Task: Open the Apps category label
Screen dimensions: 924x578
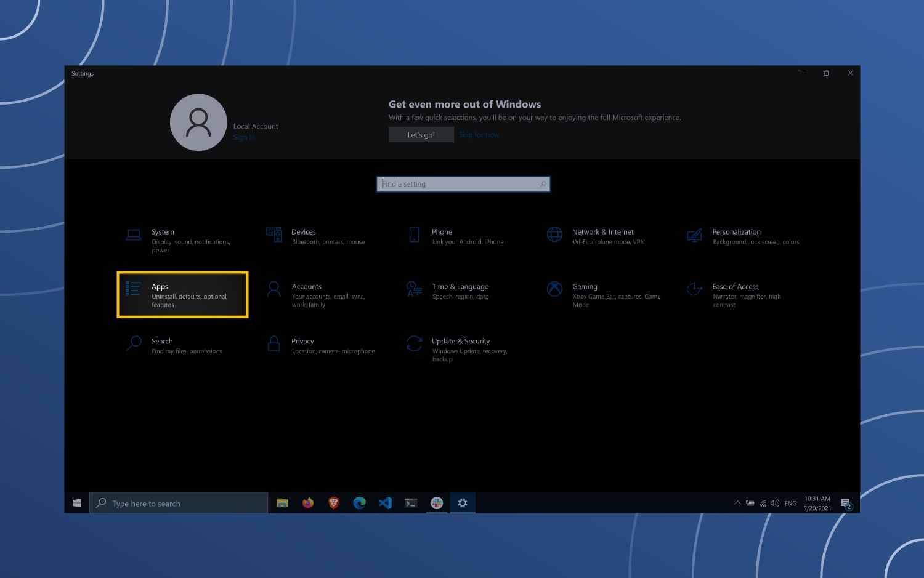Action: point(160,287)
